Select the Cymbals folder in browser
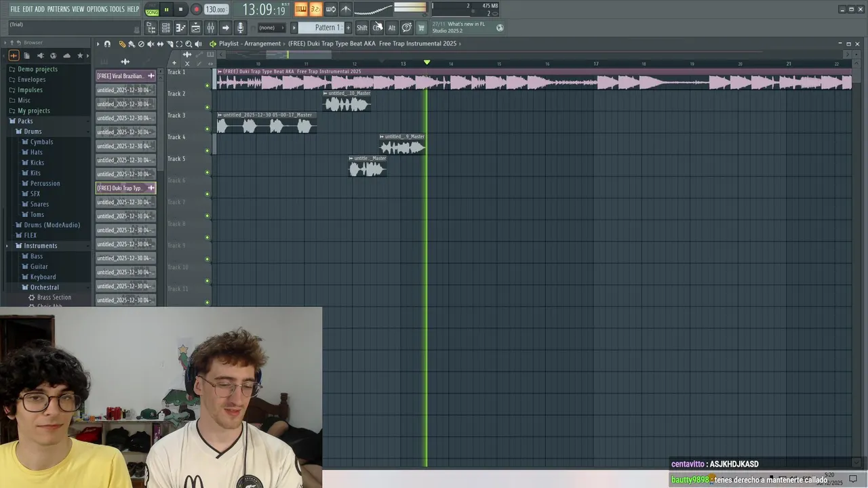Screen dimensions: 868x488 tap(41, 142)
